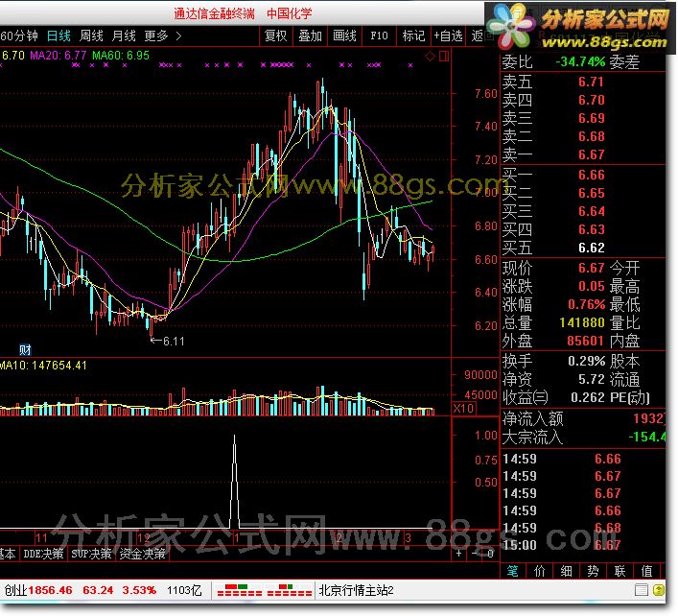Click 卖二 price 6.68

[x=591, y=136]
